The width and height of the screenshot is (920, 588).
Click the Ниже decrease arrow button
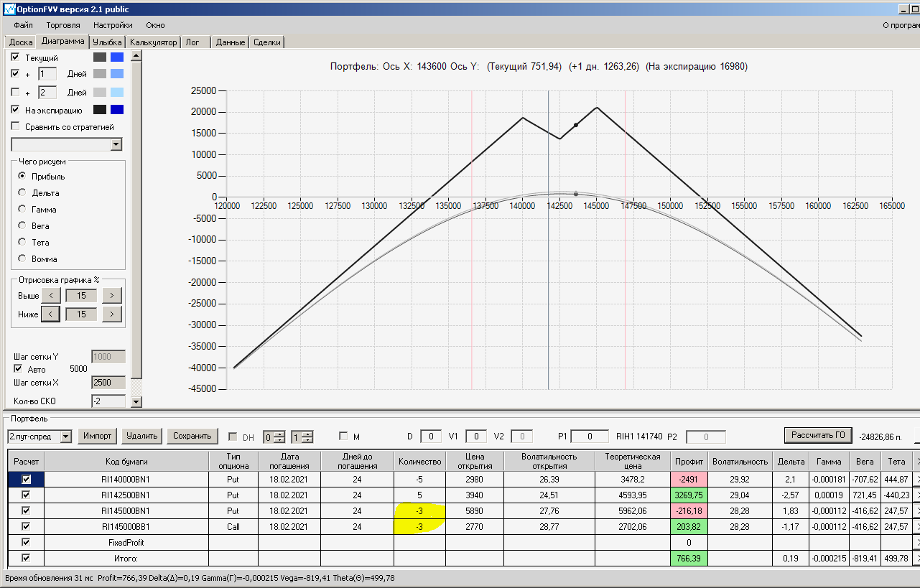click(x=51, y=314)
